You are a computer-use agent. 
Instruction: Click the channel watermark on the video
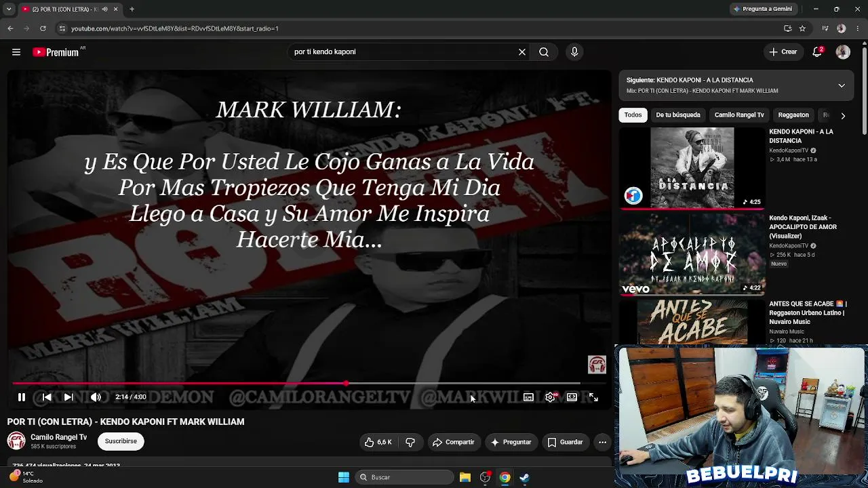tap(597, 365)
